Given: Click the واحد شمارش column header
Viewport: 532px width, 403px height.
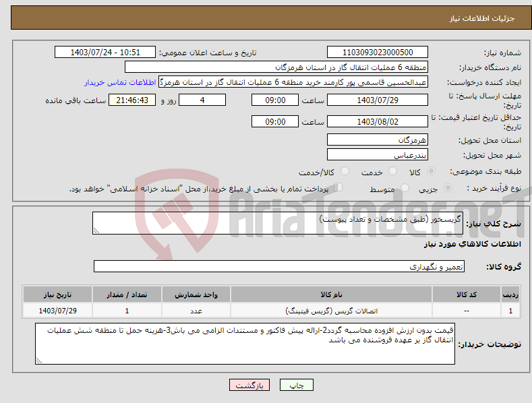Looking at the screenshot, I should tap(196, 294).
